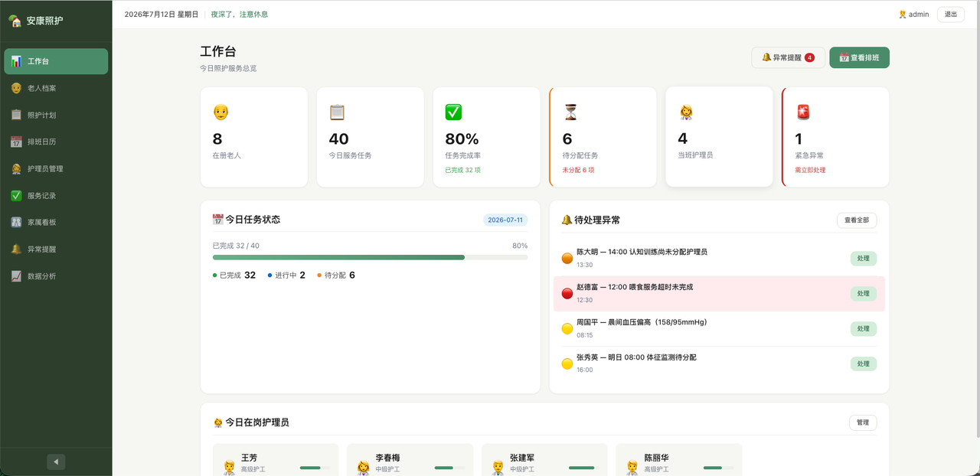This screenshot has width=980, height=476.
Task: Click the 护理员管理 caregiver icon
Action: [x=16, y=168]
